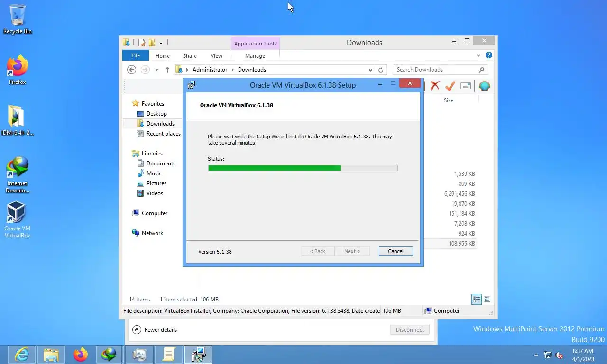Open Internet Download Manager from the taskbar

tap(109, 355)
